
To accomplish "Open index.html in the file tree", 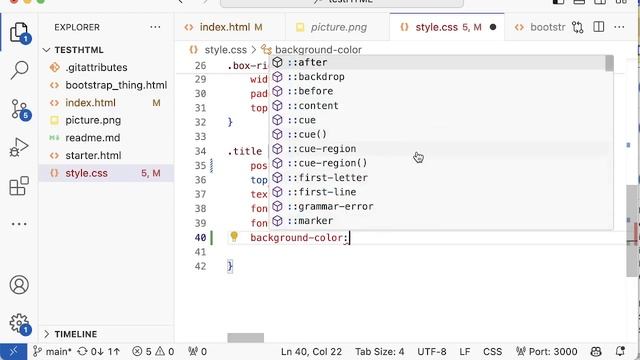I will click(106, 102).
